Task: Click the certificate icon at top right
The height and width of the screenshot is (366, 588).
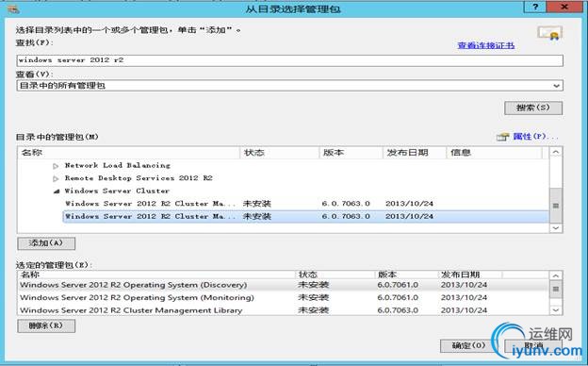Action: [549, 33]
